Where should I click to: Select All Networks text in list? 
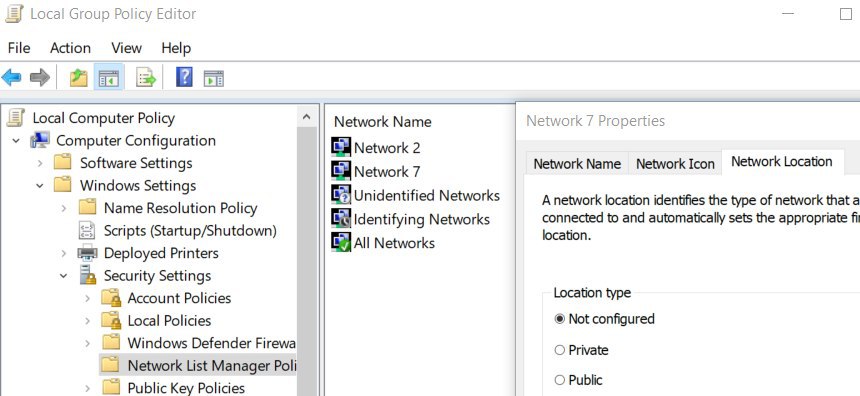coord(394,243)
